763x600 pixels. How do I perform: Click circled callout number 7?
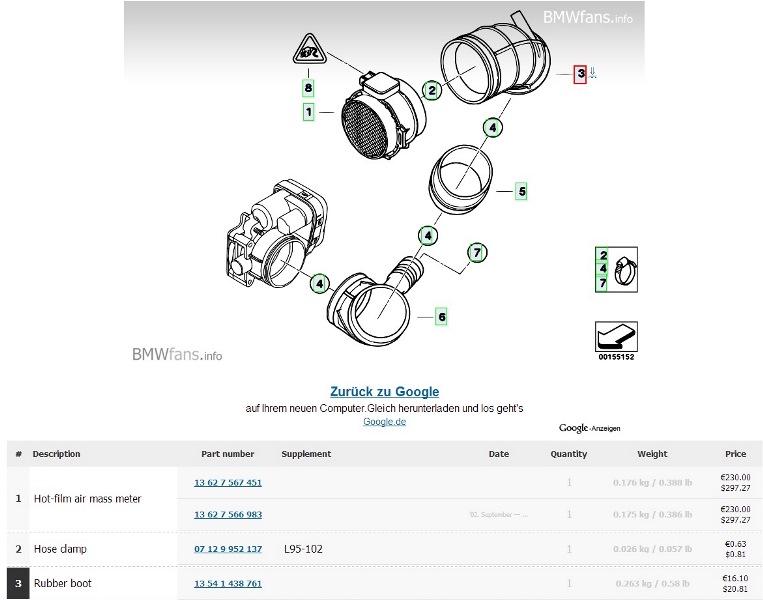(x=477, y=253)
